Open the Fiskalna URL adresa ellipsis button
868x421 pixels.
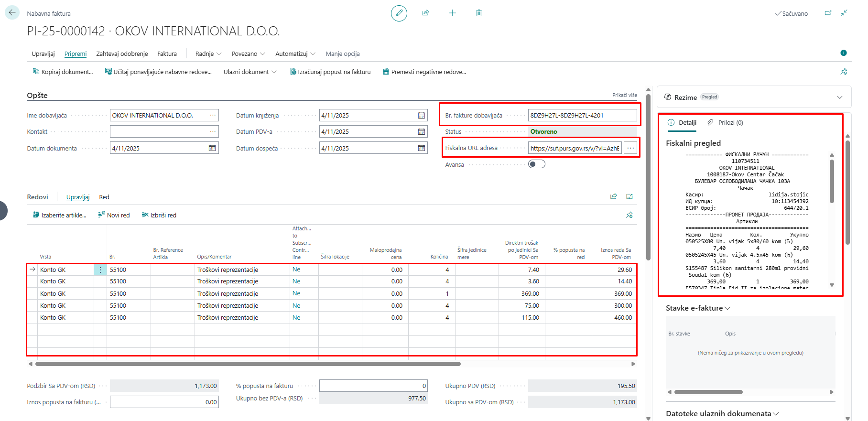click(x=630, y=148)
